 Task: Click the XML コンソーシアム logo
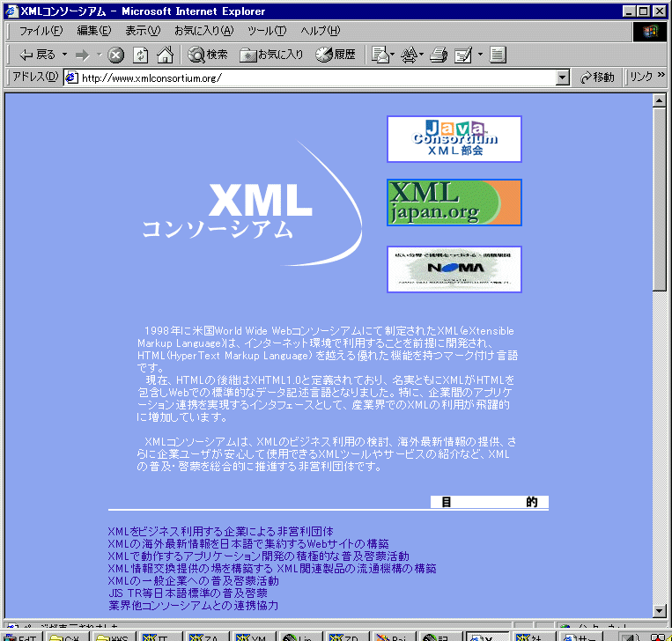(252, 203)
